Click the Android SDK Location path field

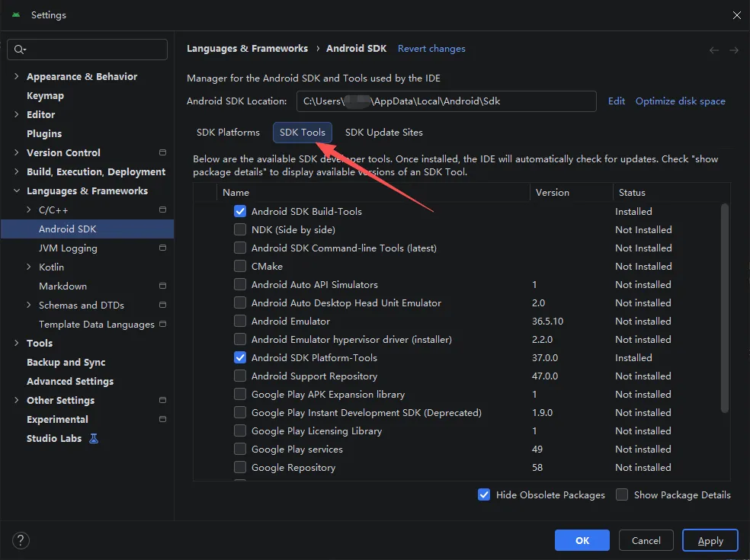click(445, 101)
